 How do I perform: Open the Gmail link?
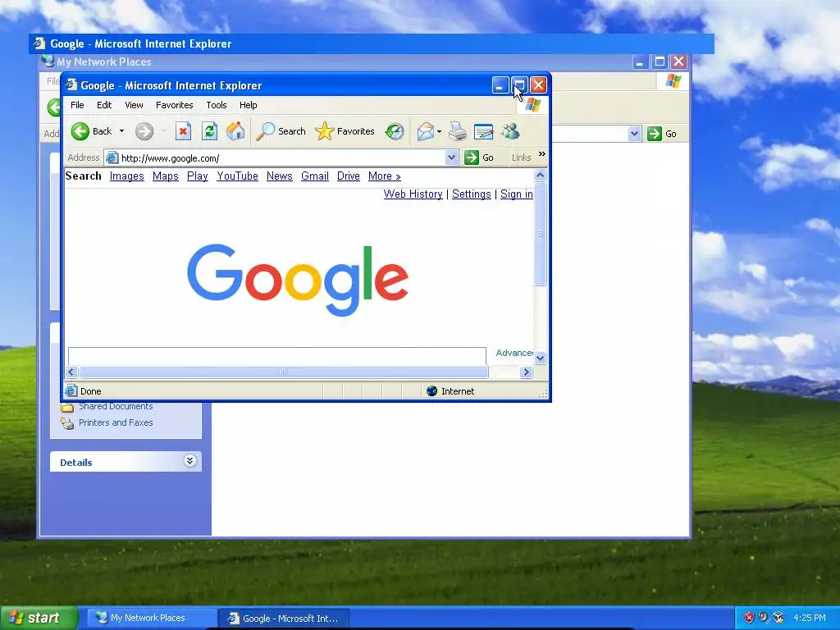[315, 176]
